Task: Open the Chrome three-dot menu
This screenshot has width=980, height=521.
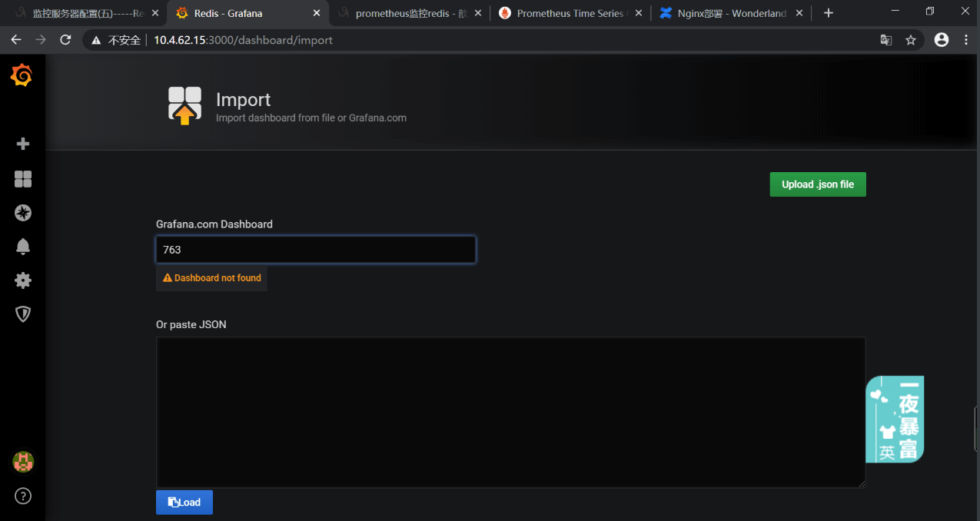Action: (x=965, y=40)
